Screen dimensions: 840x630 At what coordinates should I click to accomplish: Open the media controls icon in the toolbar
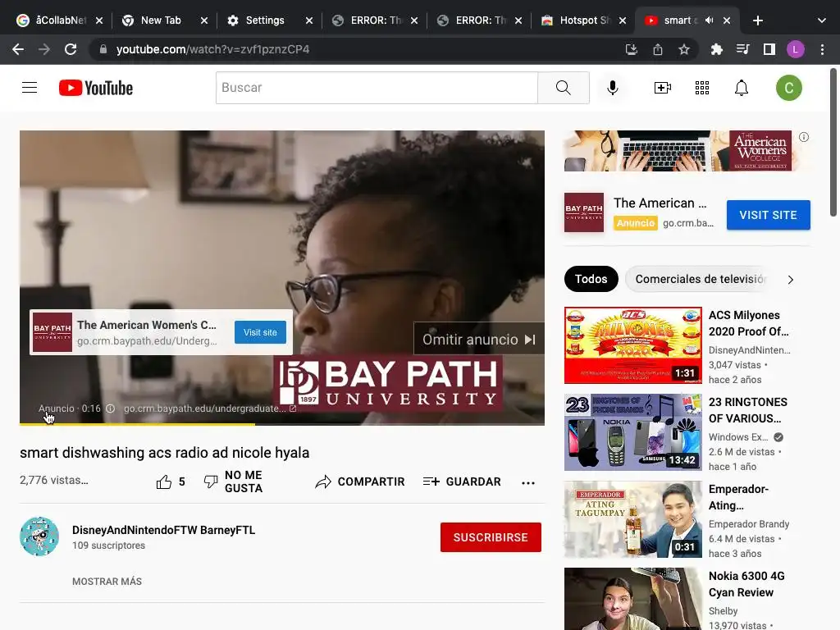(742, 49)
